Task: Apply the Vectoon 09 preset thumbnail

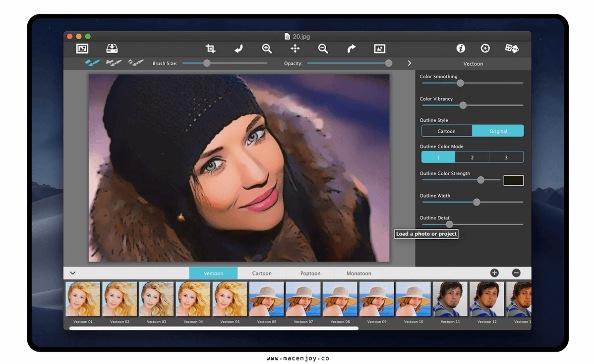Action: pos(377,299)
